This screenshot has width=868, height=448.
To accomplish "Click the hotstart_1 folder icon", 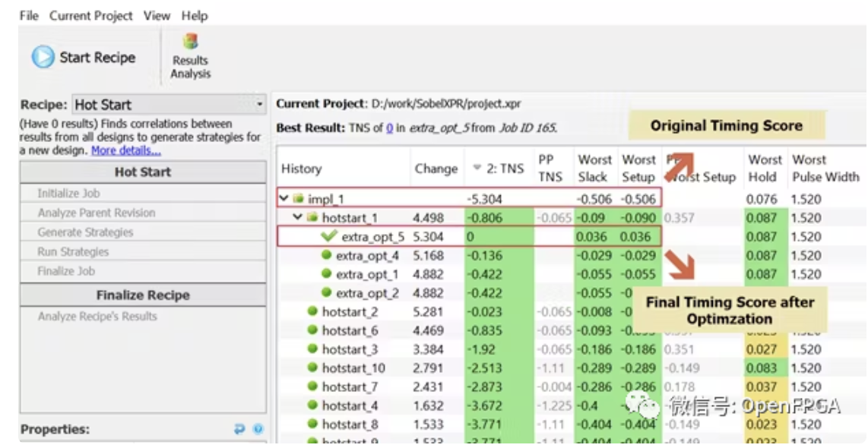I will (312, 218).
